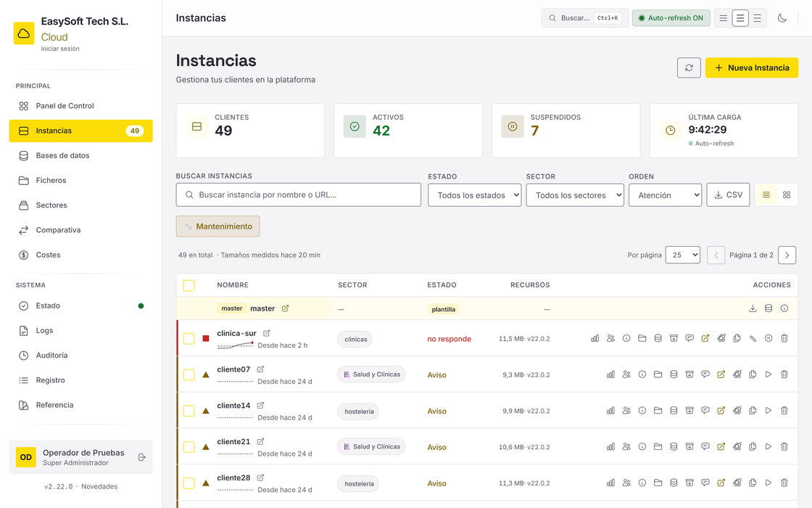This screenshot has width=812, height=508.
Task: Open the Estado filter dropdown
Action: (x=474, y=195)
